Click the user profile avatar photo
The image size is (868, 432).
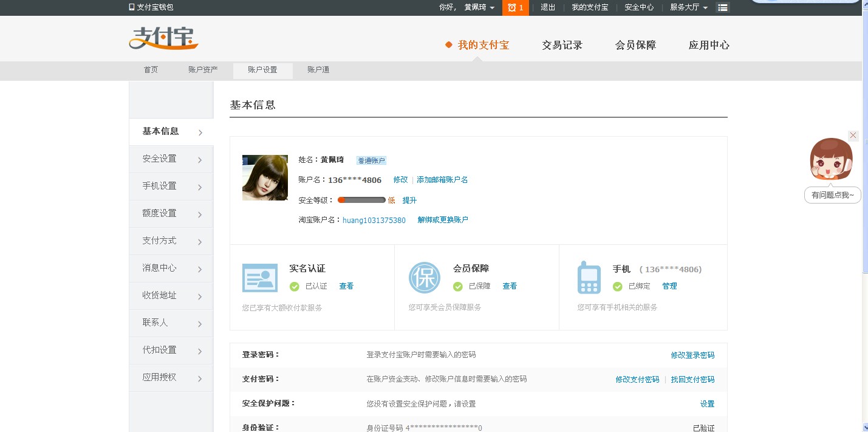tap(265, 177)
